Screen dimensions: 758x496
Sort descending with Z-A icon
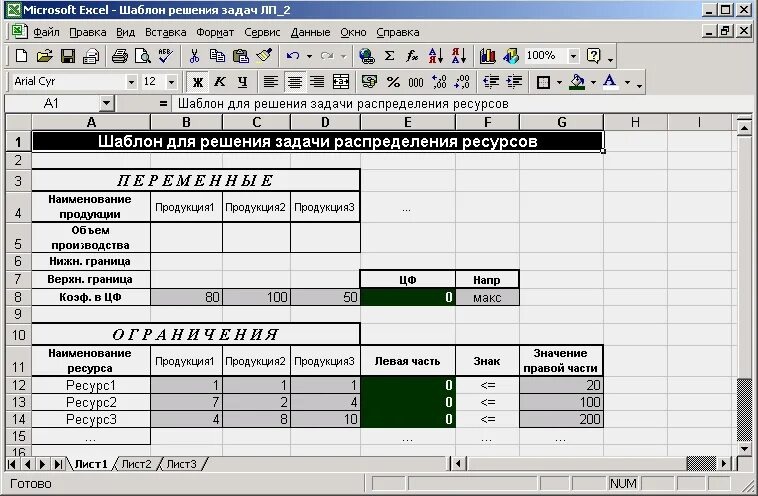[459, 56]
